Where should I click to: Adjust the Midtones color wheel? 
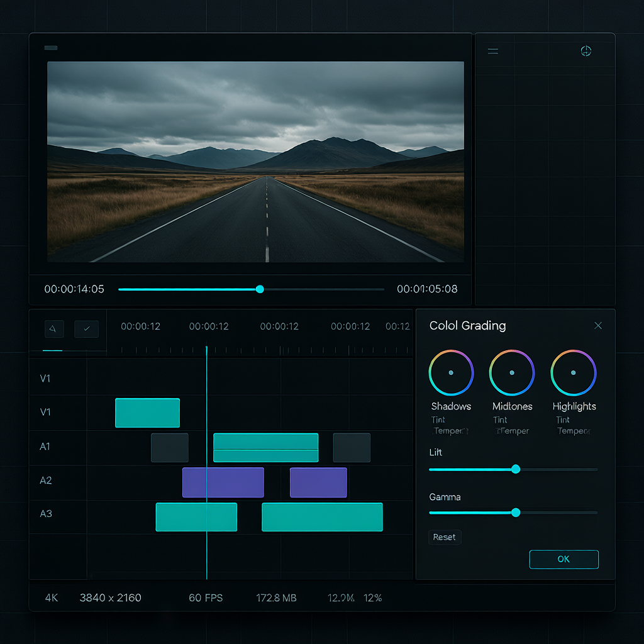pos(512,372)
